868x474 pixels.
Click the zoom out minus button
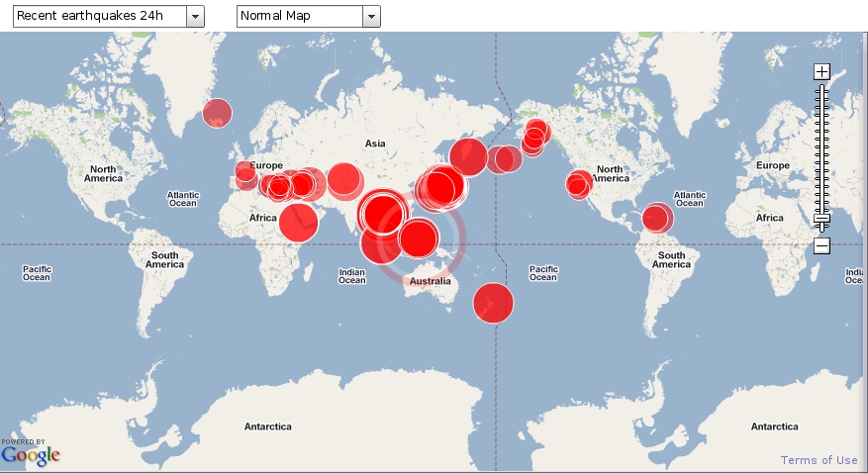pos(820,246)
